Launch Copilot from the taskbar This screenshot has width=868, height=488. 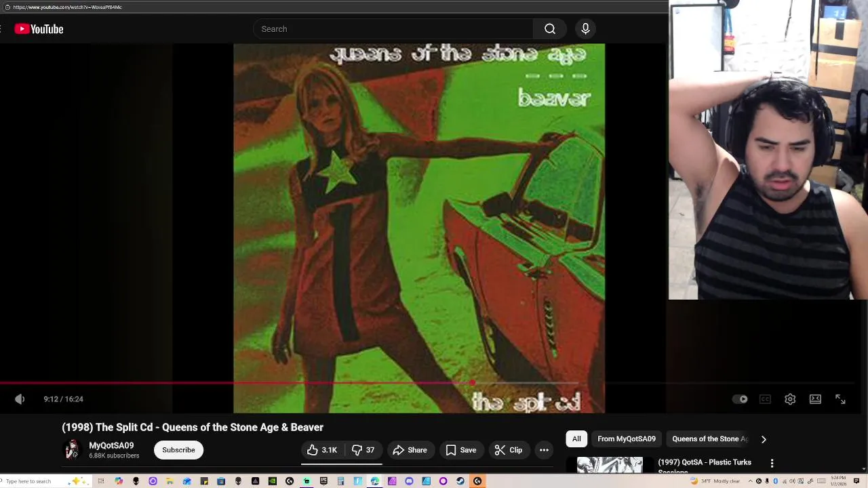(118, 481)
